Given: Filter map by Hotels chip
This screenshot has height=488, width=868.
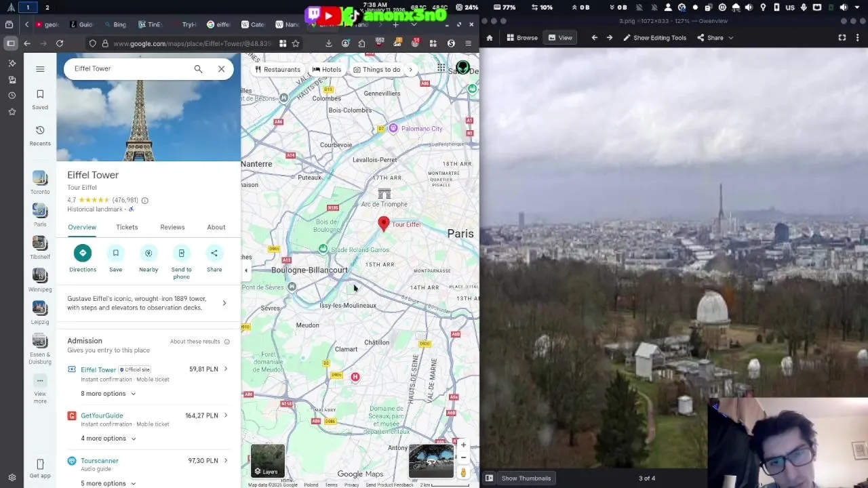Looking at the screenshot, I should coord(327,69).
